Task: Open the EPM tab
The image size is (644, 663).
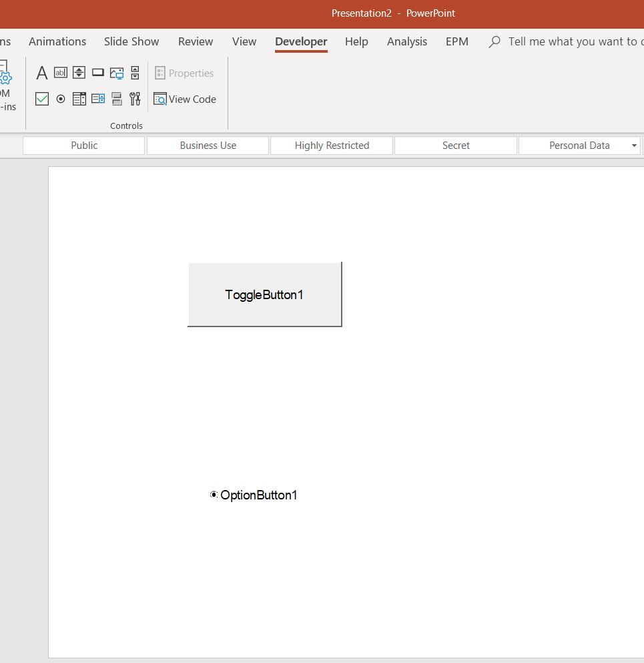Action: (456, 41)
